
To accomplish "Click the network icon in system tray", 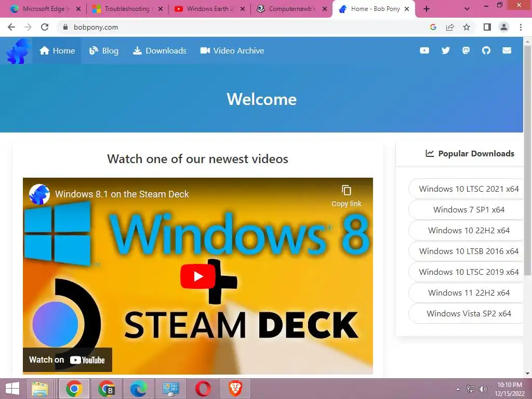I will click(471, 389).
